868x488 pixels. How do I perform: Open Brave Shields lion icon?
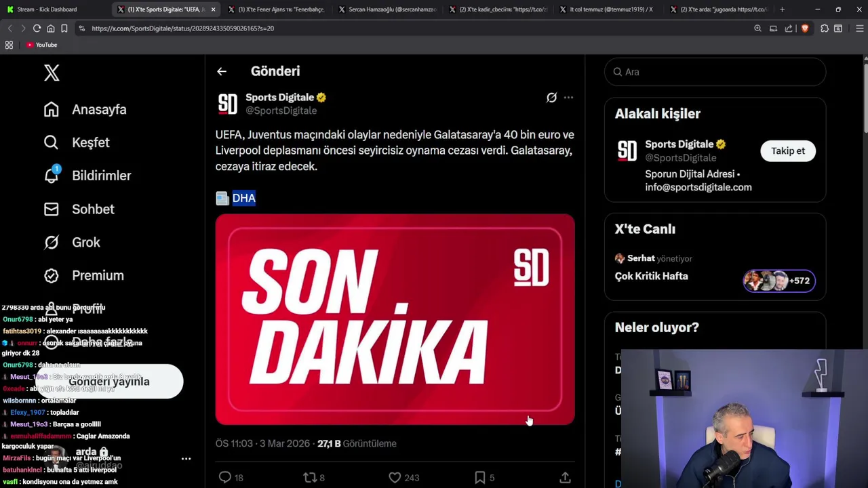[x=805, y=28]
